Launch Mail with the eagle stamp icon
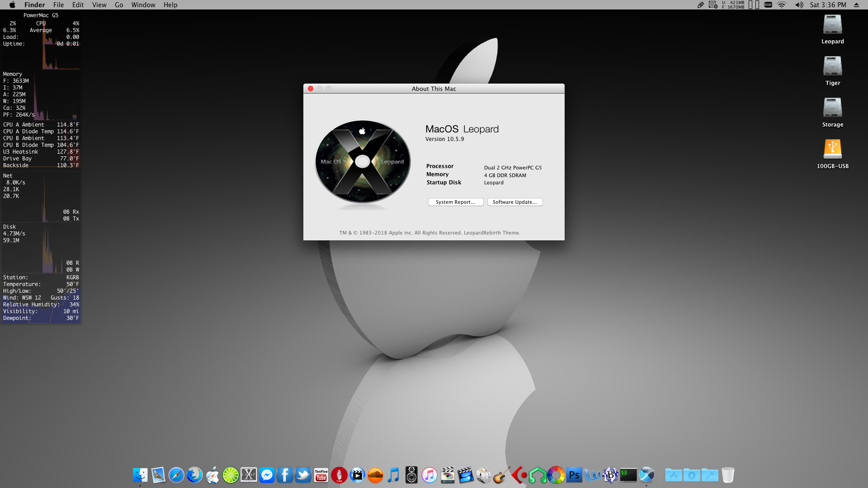This screenshot has height=488, width=868. pyautogui.click(x=158, y=475)
